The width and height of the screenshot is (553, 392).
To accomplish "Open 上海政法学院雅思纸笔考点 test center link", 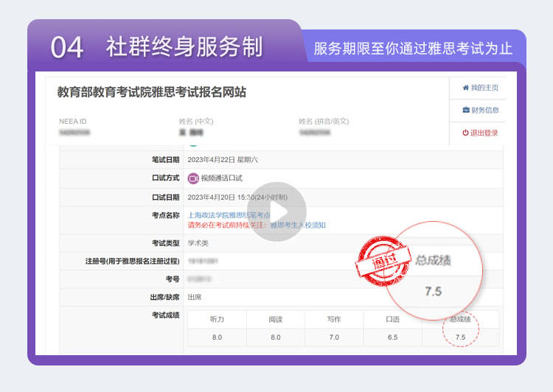I will pyautogui.click(x=229, y=215).
